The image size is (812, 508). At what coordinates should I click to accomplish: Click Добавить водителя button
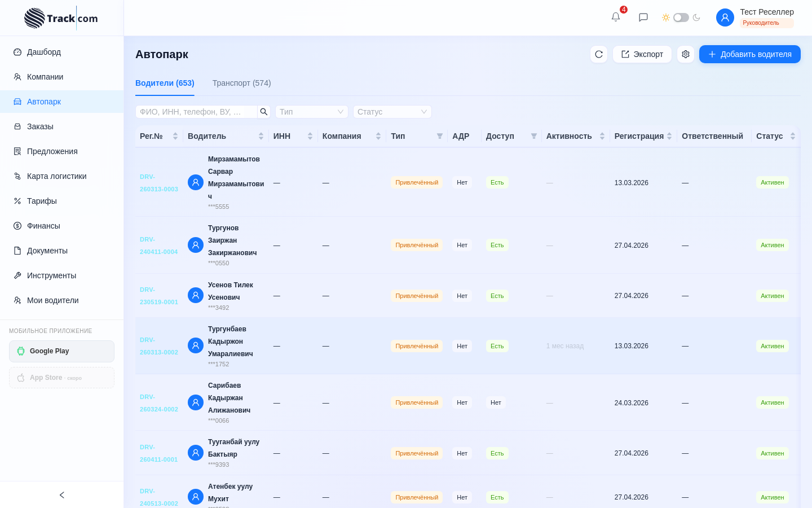coord(750,54)
